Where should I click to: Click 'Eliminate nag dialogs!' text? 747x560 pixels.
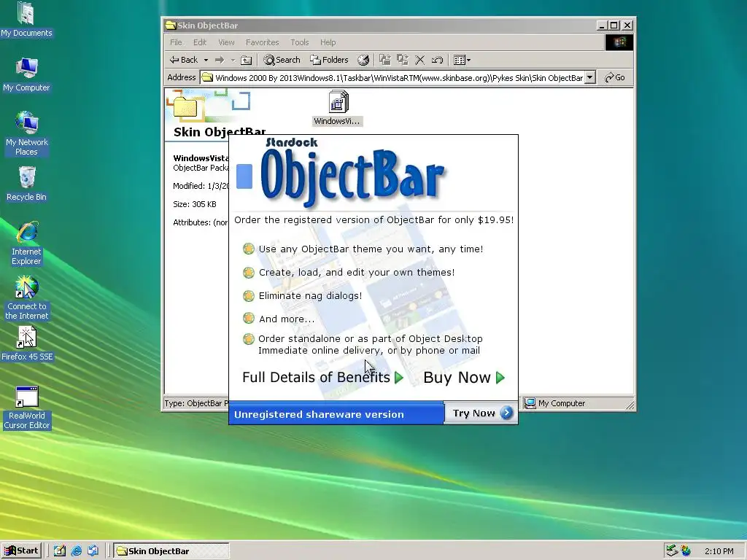coord(310,296)
